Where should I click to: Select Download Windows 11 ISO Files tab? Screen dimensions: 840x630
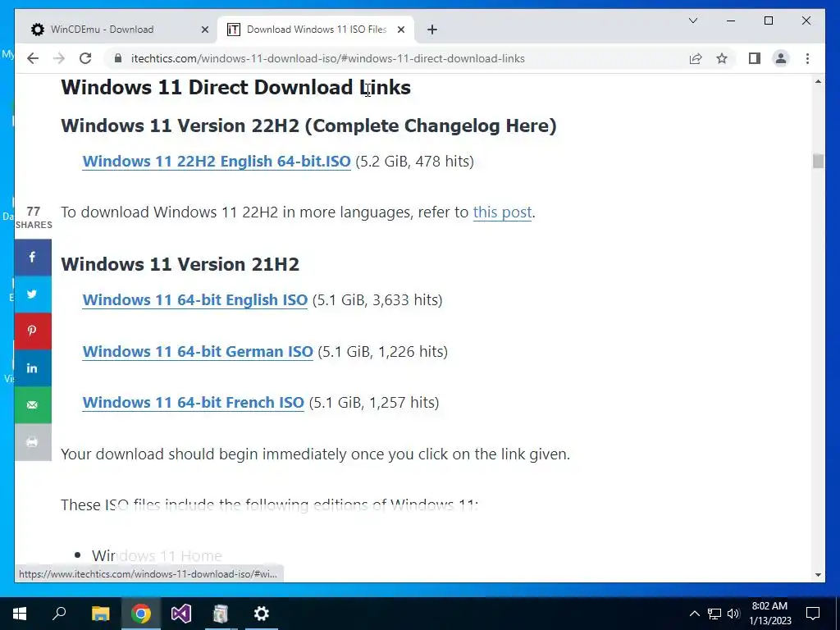[316, 30]
